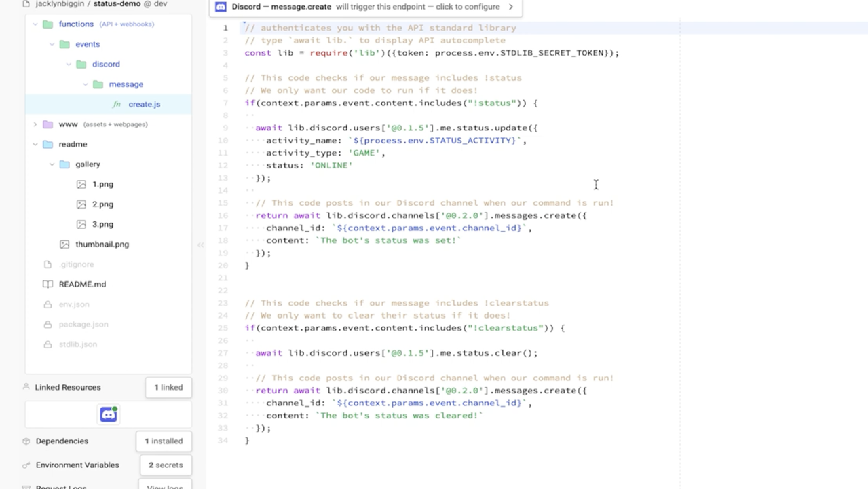Click the 2 secrets badge
This screenshot has height=489, width=868.
(x=166, y=465)
